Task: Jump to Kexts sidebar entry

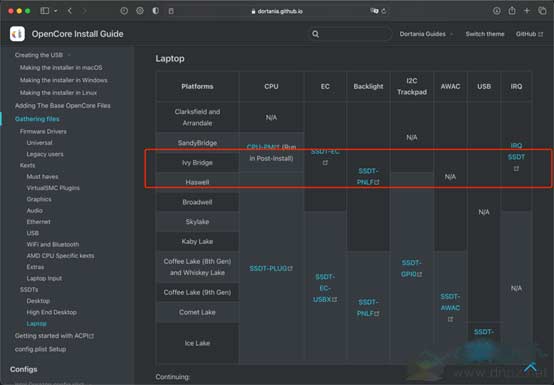Action: (x=28, y=165)
